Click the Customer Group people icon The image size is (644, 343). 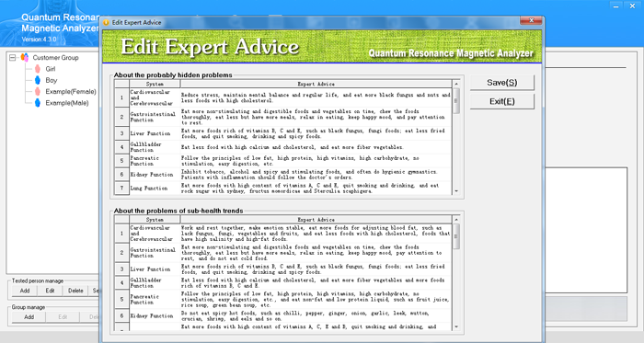coord(25,57)
